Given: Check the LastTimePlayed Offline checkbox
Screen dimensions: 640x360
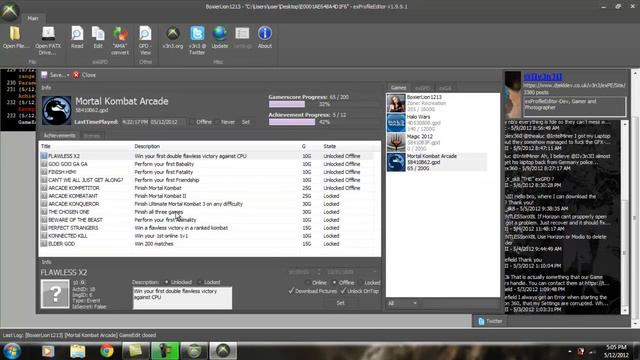Looking at the screenshot, I should [x=192, y=122].
